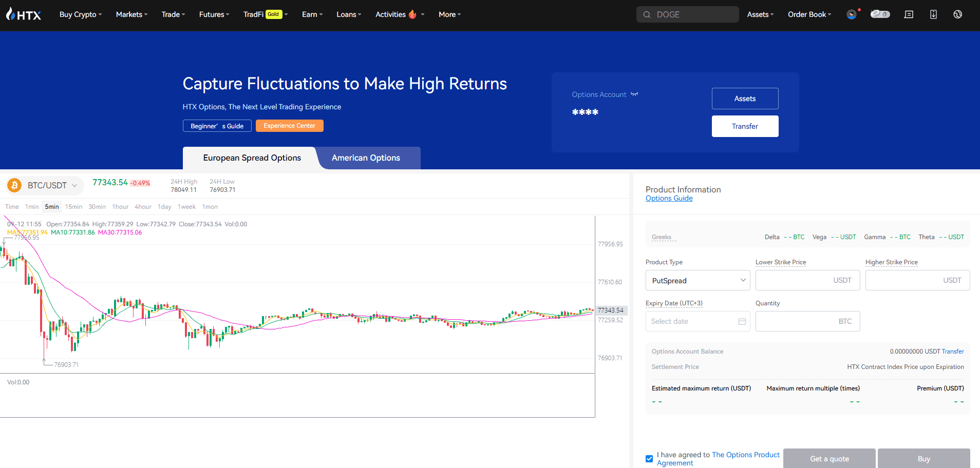The height and width of the screenshot is (468, 980).
Task: Expand the Trade menu
Action: click(173, 14)
